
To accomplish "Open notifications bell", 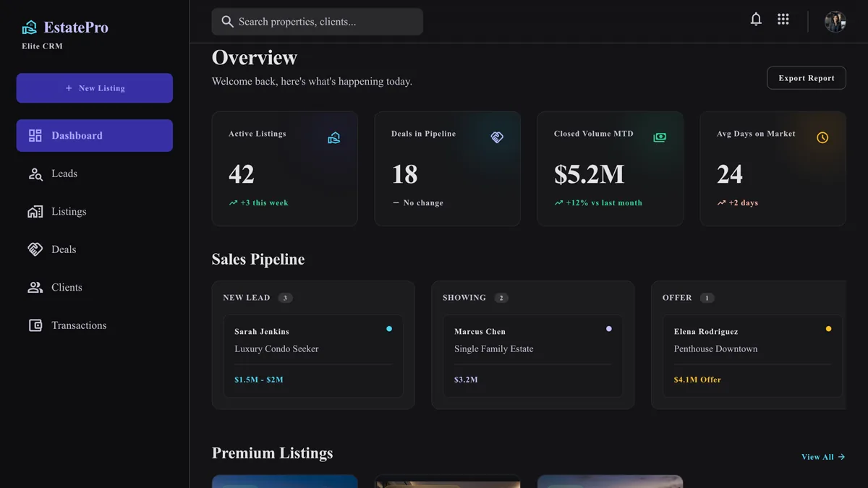I will tap(756, 20).
